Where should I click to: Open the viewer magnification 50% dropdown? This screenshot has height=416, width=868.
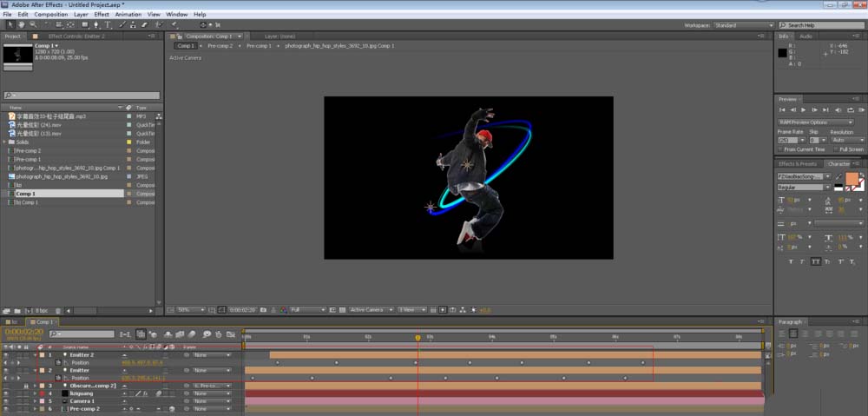pyautogui.click(x=190, y=310)
